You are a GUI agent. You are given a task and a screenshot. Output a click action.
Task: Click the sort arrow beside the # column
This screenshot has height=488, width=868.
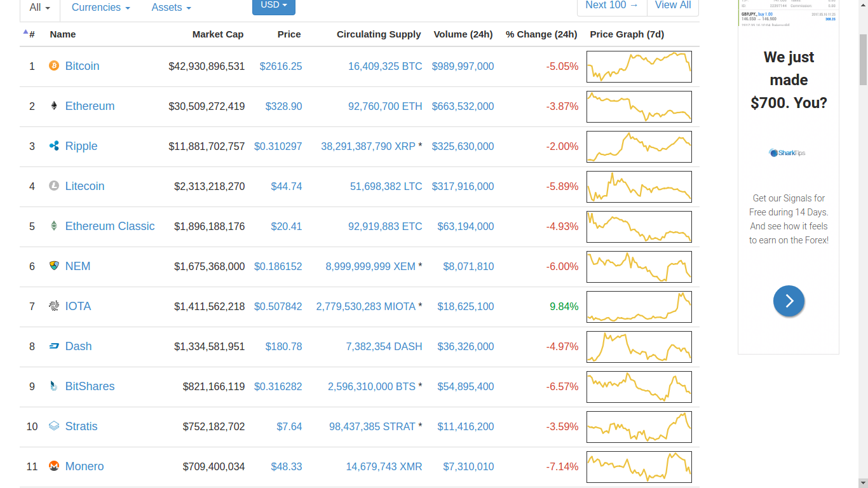coord(25,31)
